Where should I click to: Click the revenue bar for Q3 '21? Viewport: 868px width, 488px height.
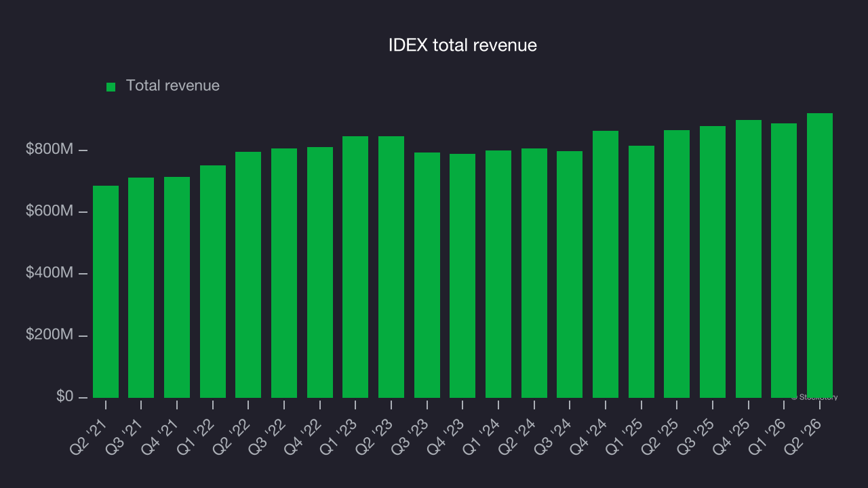pos(141,287)
